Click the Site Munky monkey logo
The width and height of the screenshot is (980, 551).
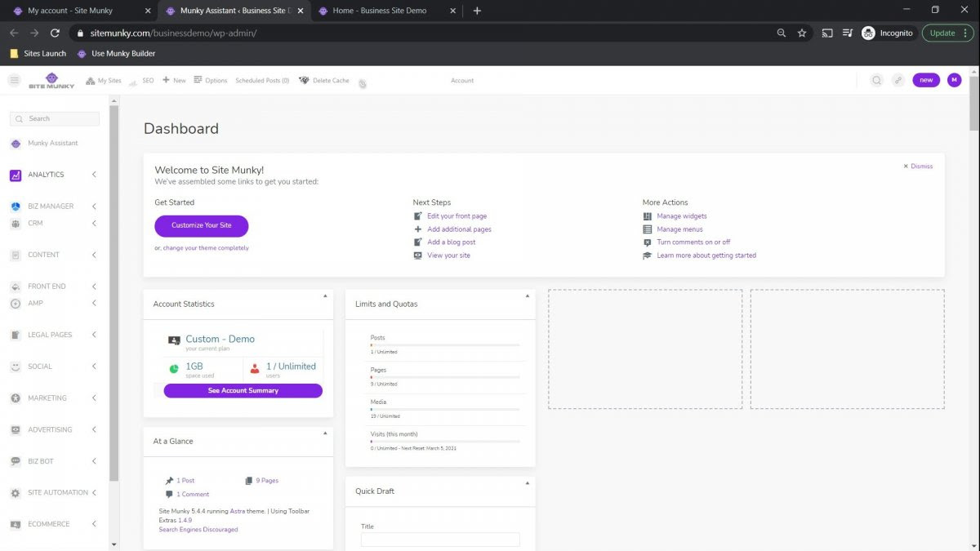pos(51,80)
